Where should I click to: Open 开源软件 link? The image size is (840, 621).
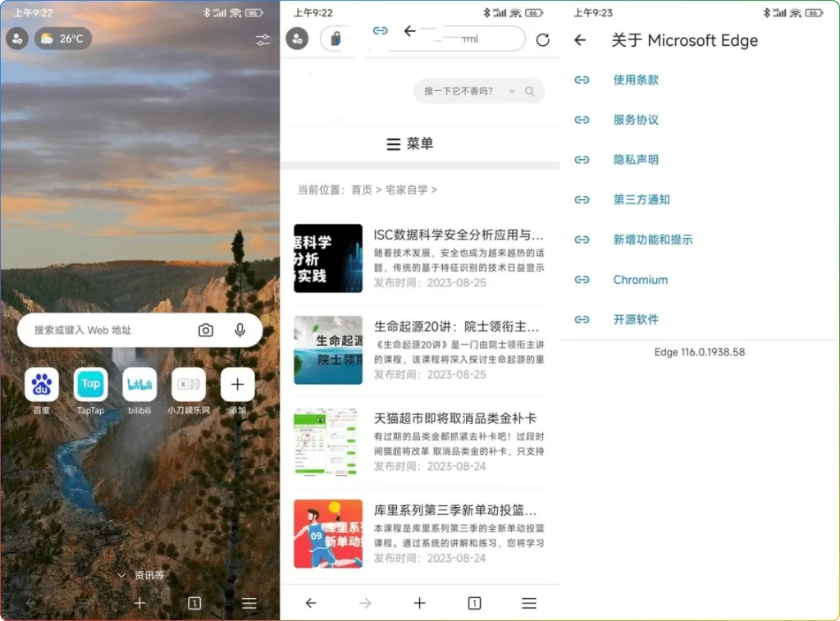pos(636,319)
